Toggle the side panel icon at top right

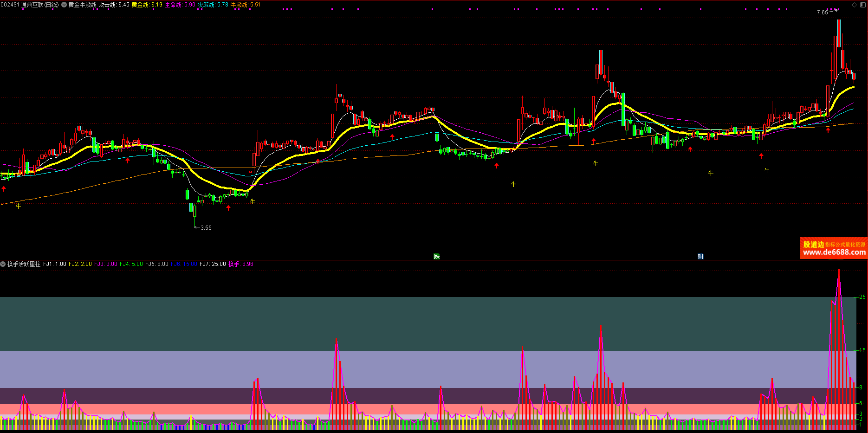[x=863, y=5]
